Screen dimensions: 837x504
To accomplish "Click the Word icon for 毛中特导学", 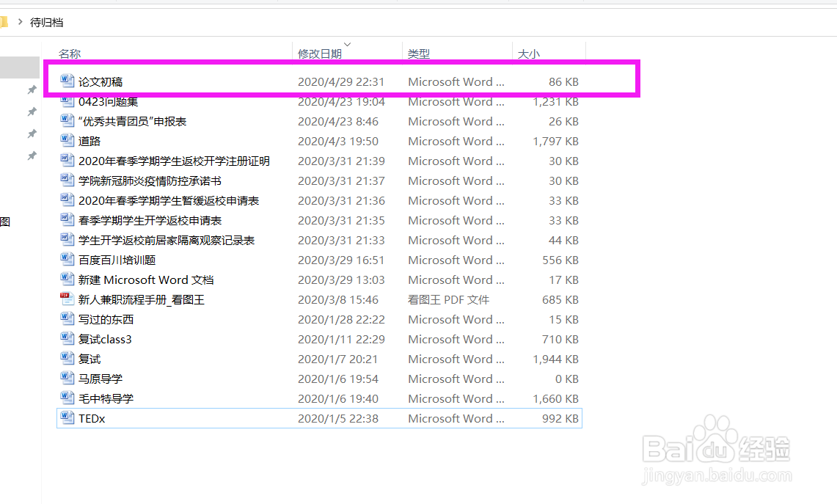I will coord(67,397).
